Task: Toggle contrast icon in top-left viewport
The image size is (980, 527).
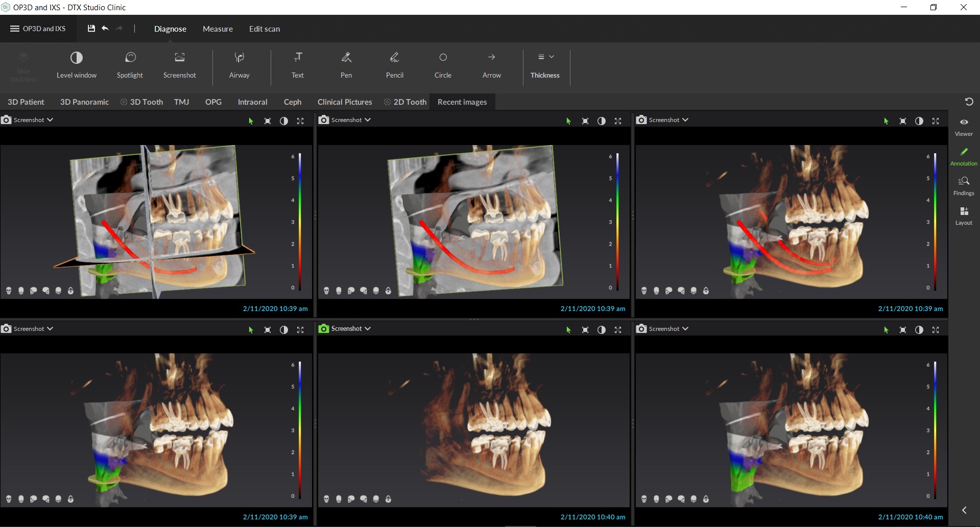Action: coord(284,121)
